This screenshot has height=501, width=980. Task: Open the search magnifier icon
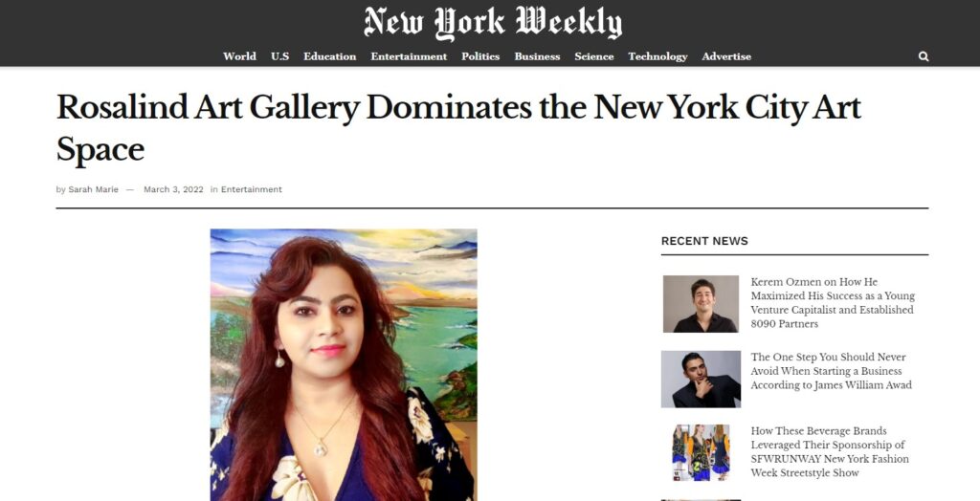point(924,56)
